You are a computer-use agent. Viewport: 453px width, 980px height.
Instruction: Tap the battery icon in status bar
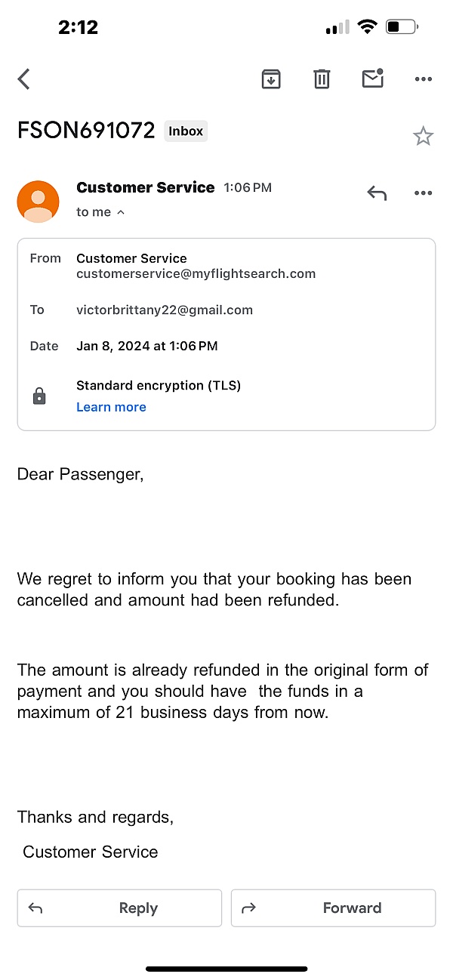(401, 27)
